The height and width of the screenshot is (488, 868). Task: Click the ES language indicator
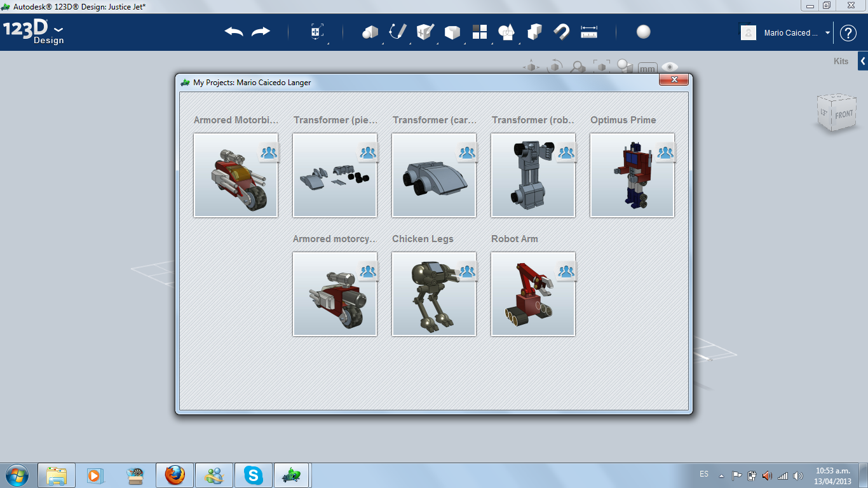(704, 474)
